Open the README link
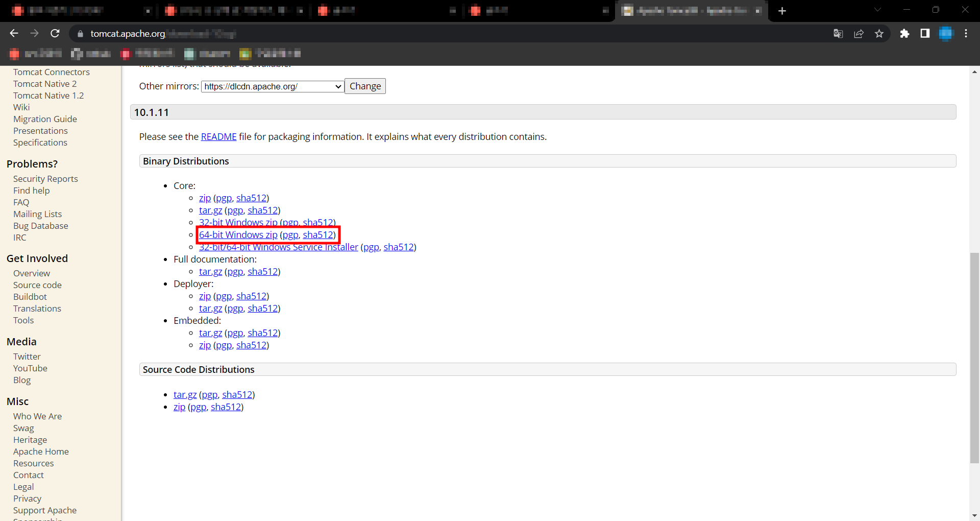The width and height of the screenshot is (980, 521). [x=218, y=137]
